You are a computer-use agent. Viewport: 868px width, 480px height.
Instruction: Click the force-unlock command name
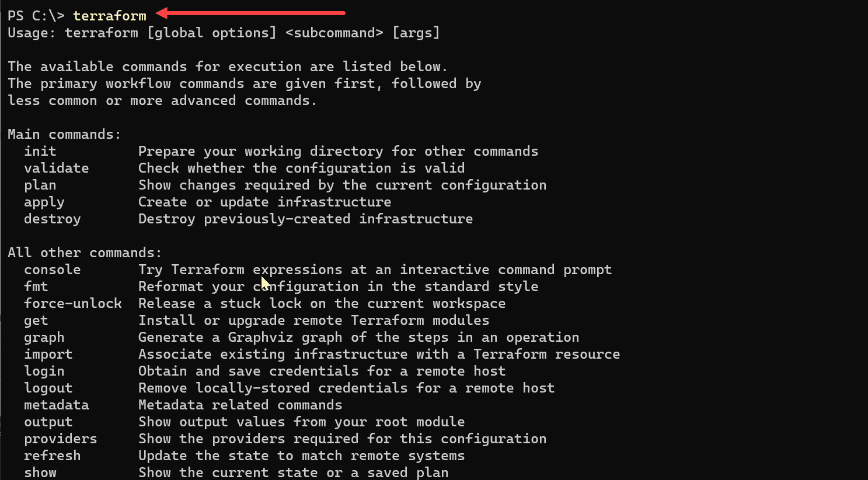(x=73, y=303)
